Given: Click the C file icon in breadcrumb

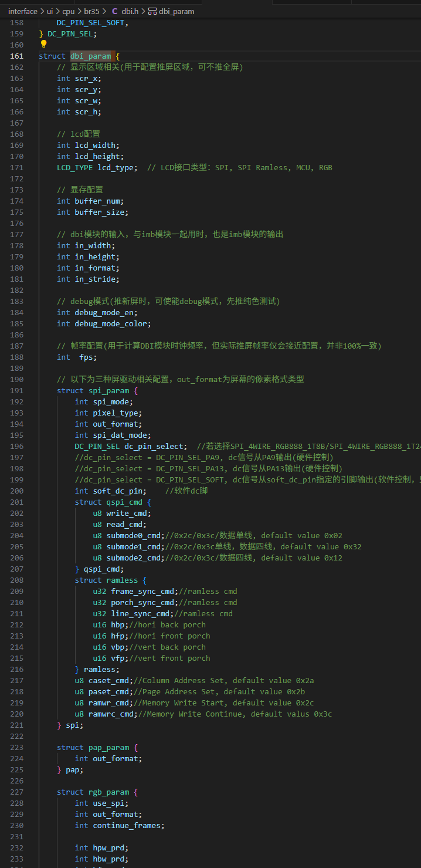Looking at the screenshot, I should [114, 11].
